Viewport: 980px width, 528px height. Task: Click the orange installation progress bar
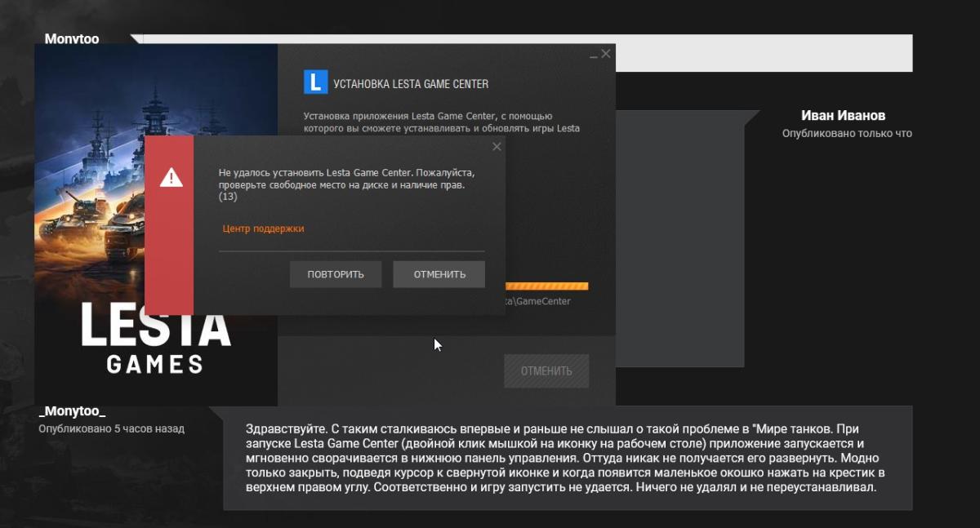(546, 286)
